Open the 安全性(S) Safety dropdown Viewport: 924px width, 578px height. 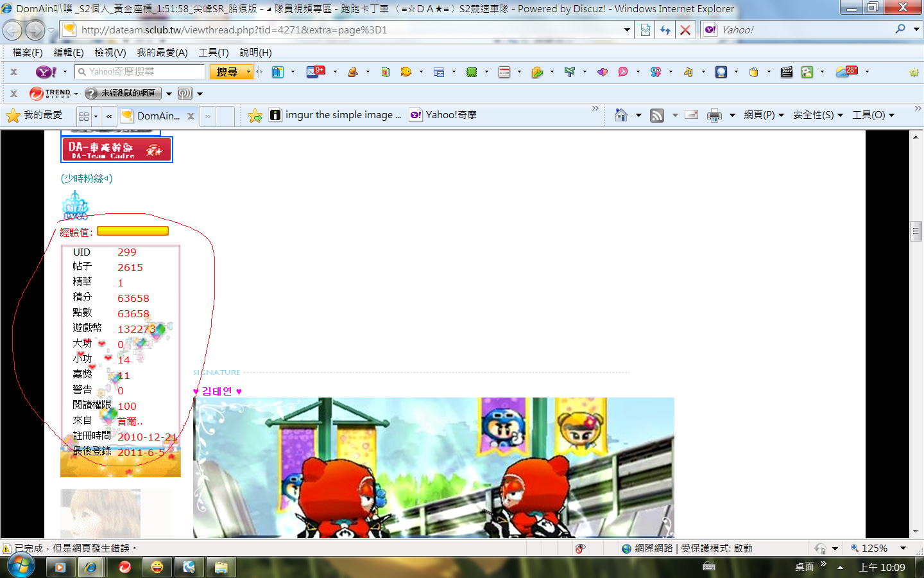tap(818, 115)
